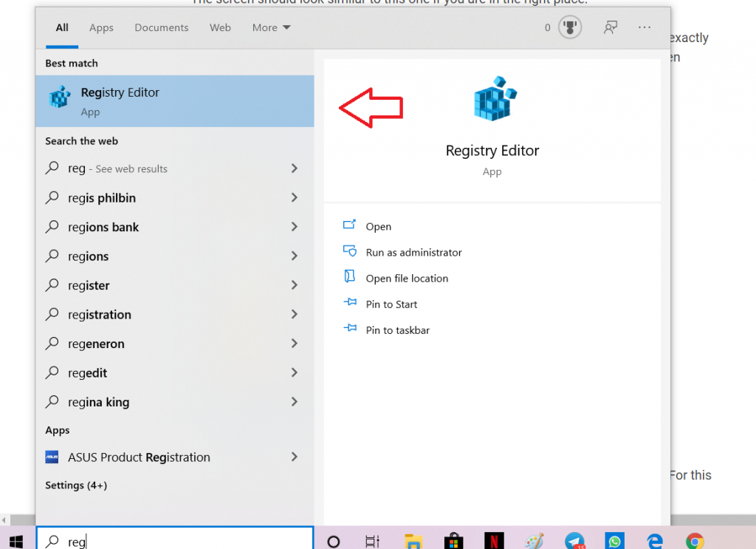Click the 'Registry Editor' title in preview pane
The image size is (756, 549).
(x=492, y=151)
